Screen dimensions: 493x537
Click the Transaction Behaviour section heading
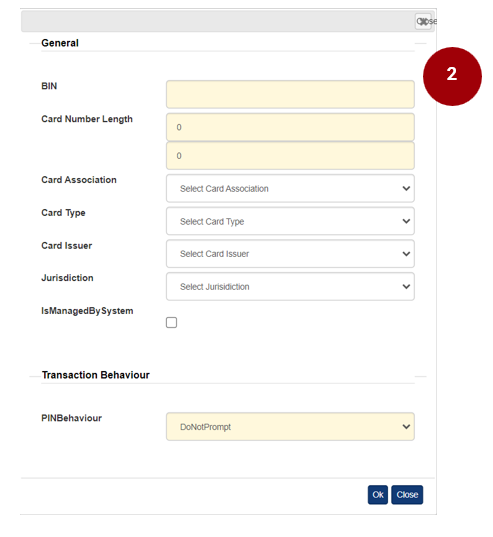[96, 375]
